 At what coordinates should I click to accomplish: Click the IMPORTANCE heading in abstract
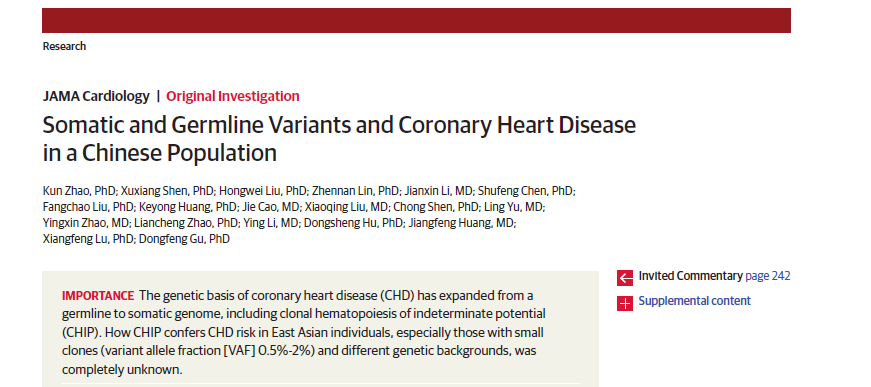point(98,295)
